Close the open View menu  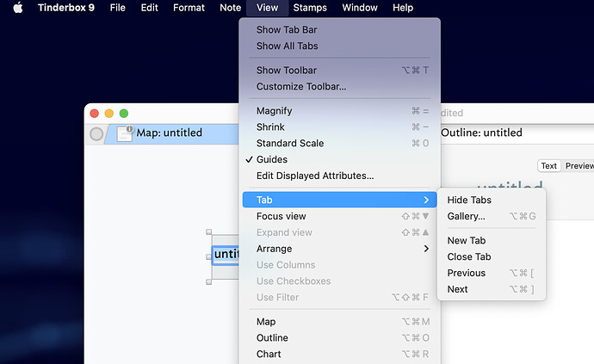tap(267, 8)
